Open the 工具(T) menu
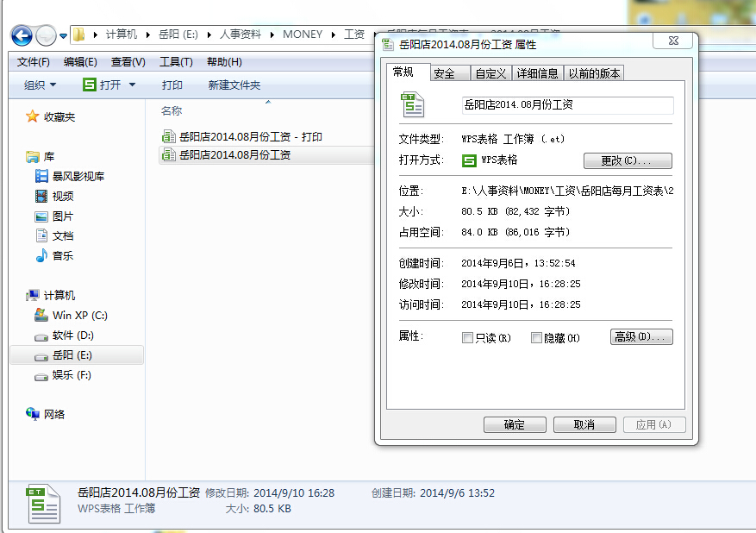Viewport: 756px width, 533px height. (x=176, y=62)
